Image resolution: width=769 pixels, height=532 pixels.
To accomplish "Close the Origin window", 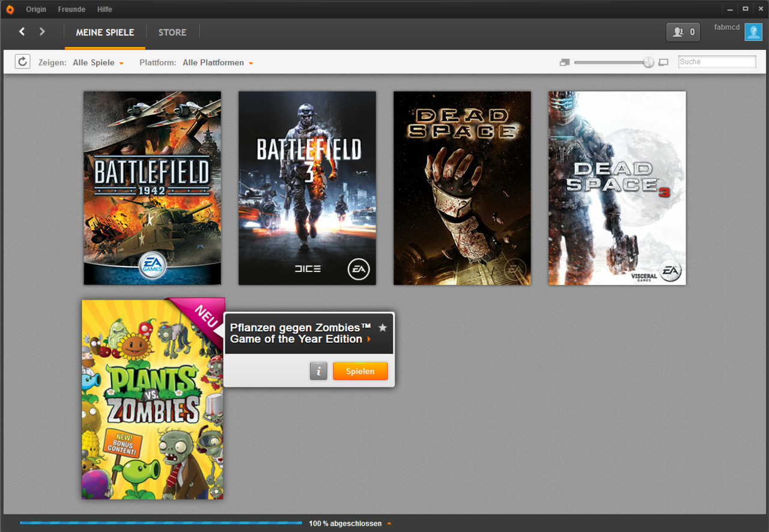I will click(x=760, y=9).
